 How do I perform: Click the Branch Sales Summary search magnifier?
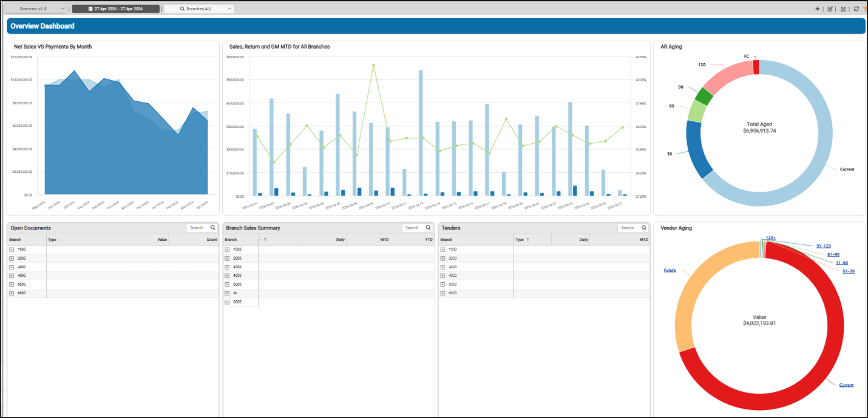coord(428,228)
